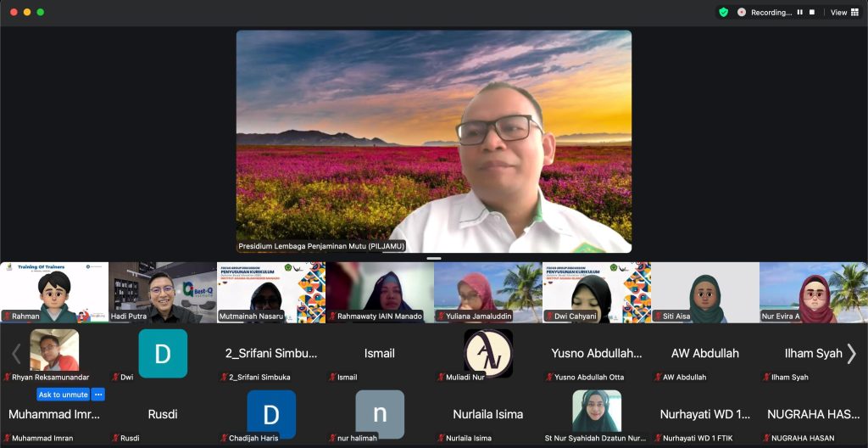Click the macOS green full-screen window button

tap(40, 12)
